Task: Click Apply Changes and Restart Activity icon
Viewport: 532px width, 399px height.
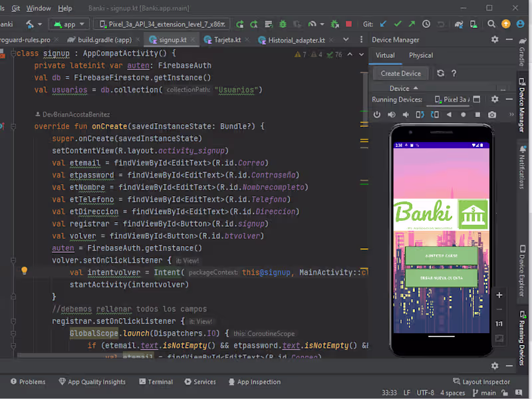Action: tap(254, 24)
